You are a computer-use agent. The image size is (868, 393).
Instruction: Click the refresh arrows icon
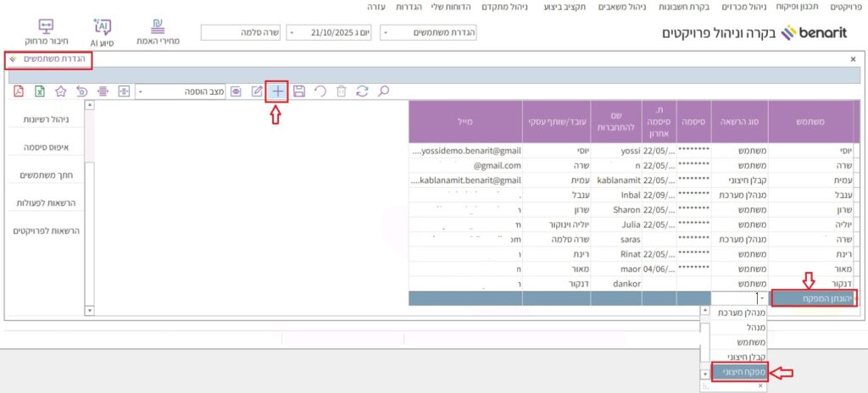point(362,91)
